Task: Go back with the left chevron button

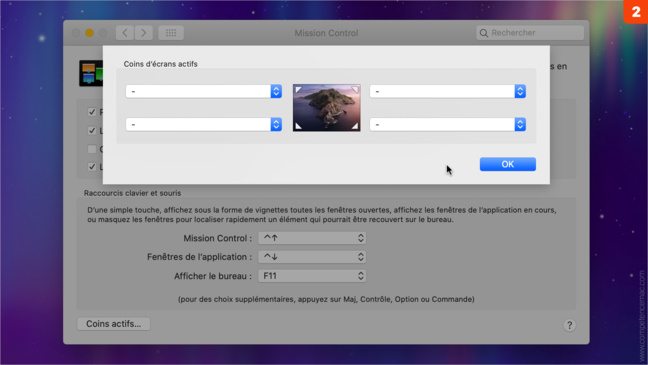Action: (125, 33)
